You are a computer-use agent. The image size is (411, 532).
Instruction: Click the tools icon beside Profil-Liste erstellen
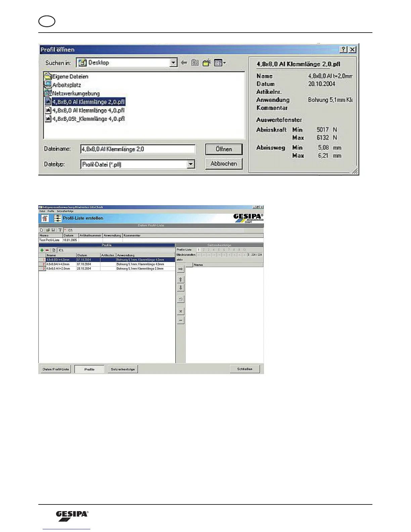[x=45, y=218]
